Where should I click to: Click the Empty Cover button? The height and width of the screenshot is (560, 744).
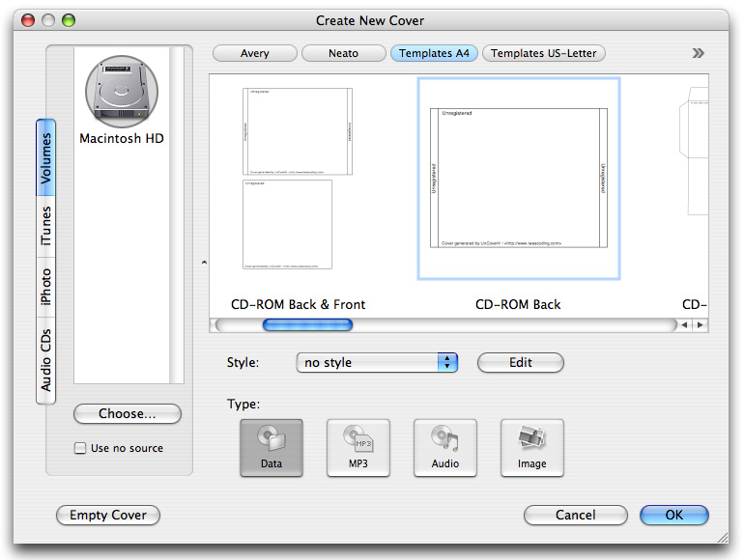108,515
